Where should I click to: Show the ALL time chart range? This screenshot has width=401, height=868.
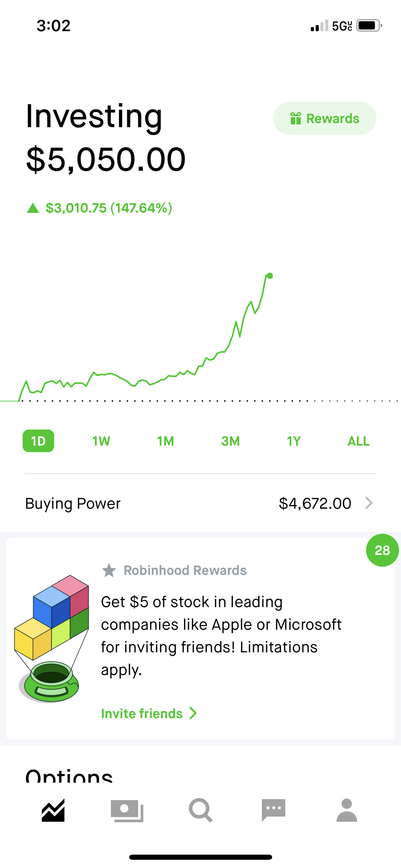(x=359, y=441)
